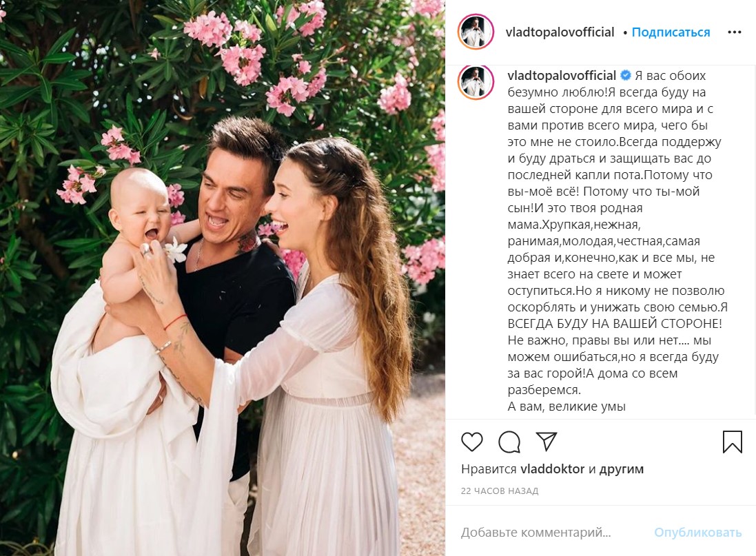Open caption avatar with story ring

(476, 82)
